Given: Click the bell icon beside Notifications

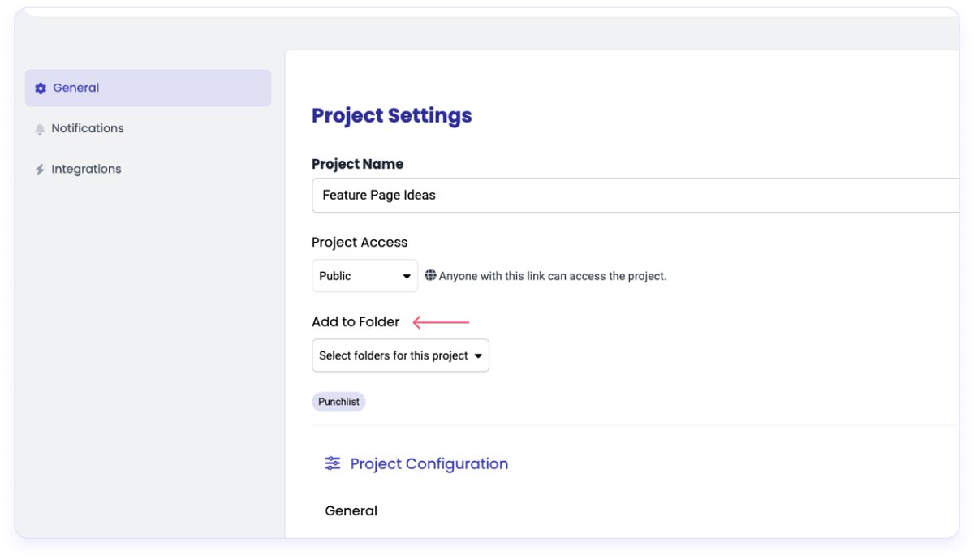Looking at the screenshot, I should point(40,129).
